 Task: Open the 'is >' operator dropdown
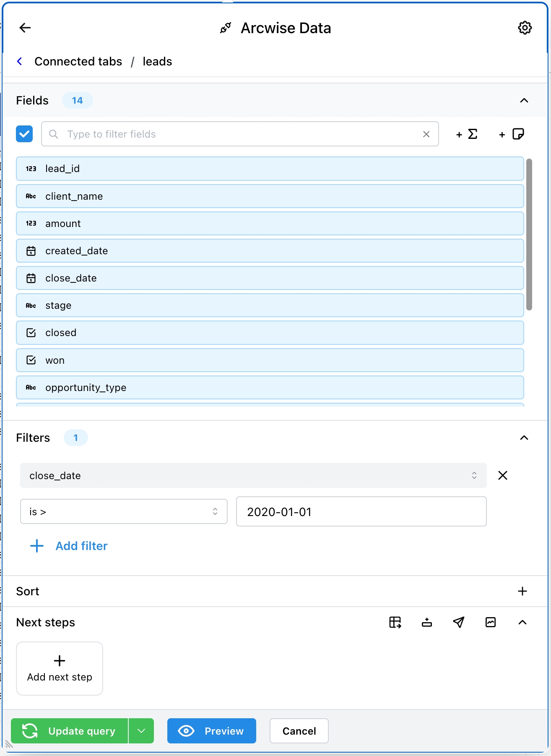[124, 511]
